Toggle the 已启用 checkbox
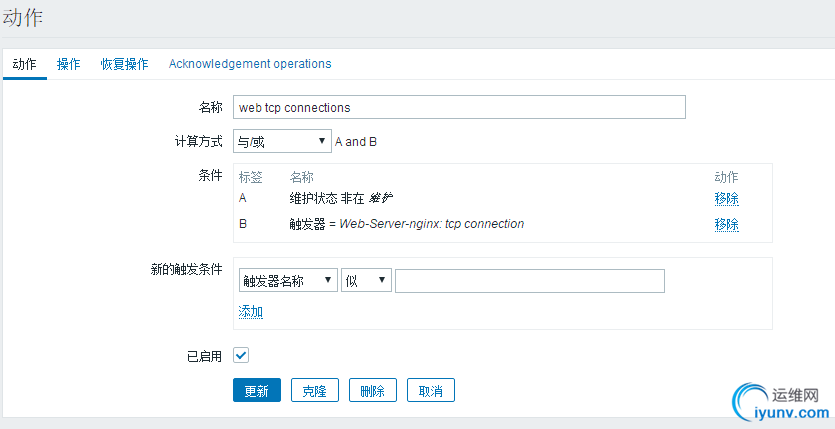The height and width of the screenshot is (429, 835). [x=241, y=355]
